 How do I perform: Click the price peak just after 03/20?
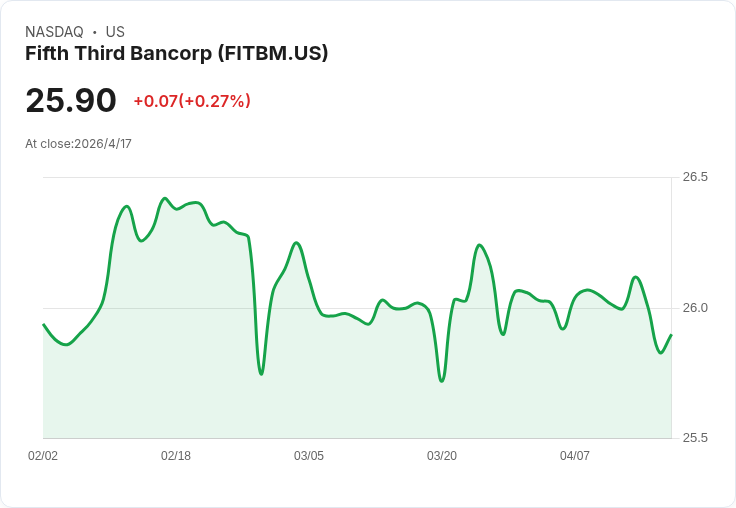point(479,245)
